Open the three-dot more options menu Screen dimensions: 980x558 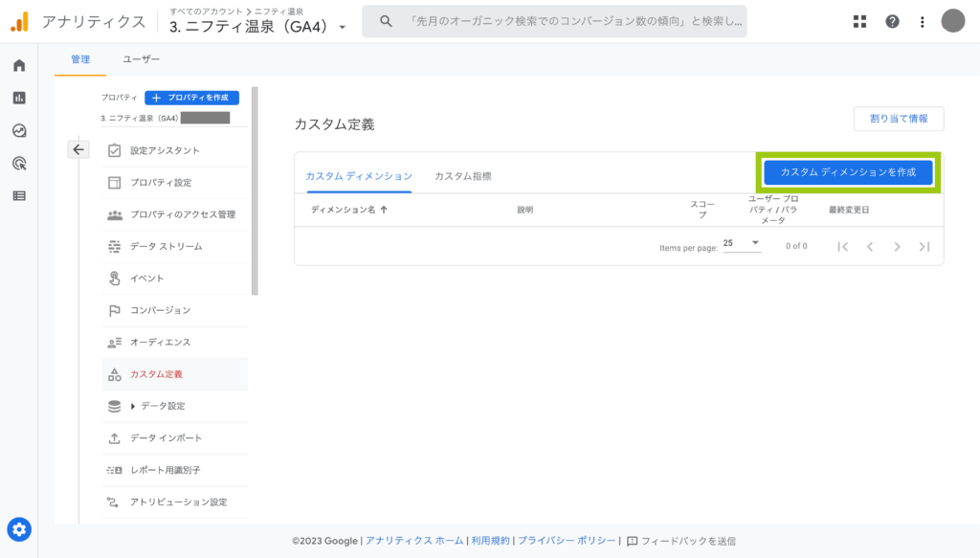(923, 21)
